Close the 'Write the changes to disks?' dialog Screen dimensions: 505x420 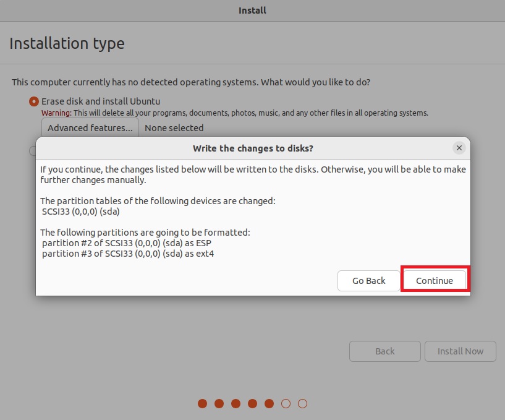click(x=459, y=148)
